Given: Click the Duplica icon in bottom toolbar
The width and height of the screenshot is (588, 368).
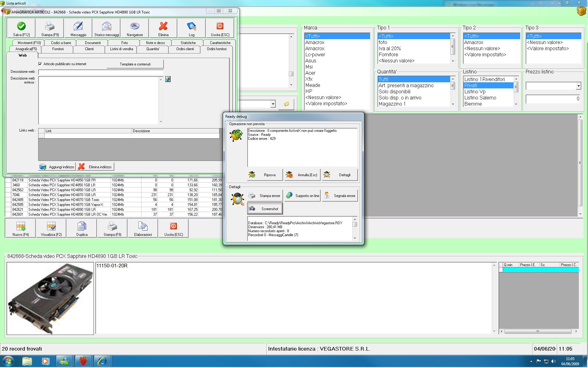Looking at the screenshot, I should (x=82, y=227).
